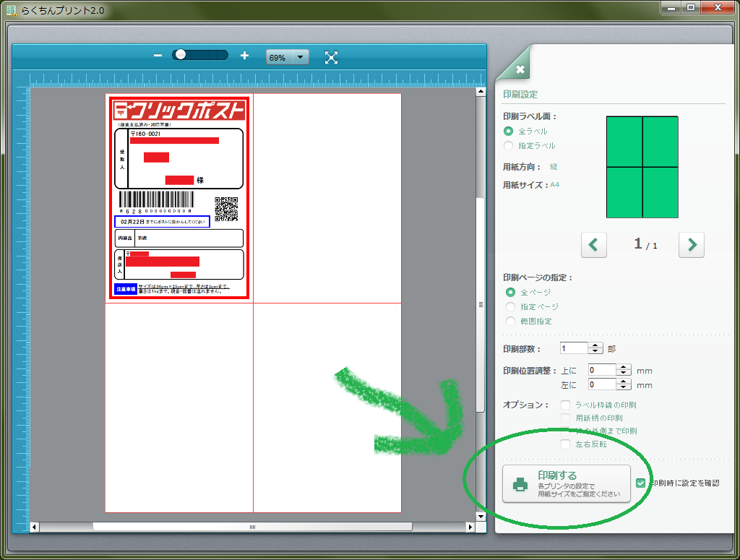The height and width of the screenshot is (560, 740).
Task: Click the preview vertical scrollbar up arrow
Action: coord(481,92)
